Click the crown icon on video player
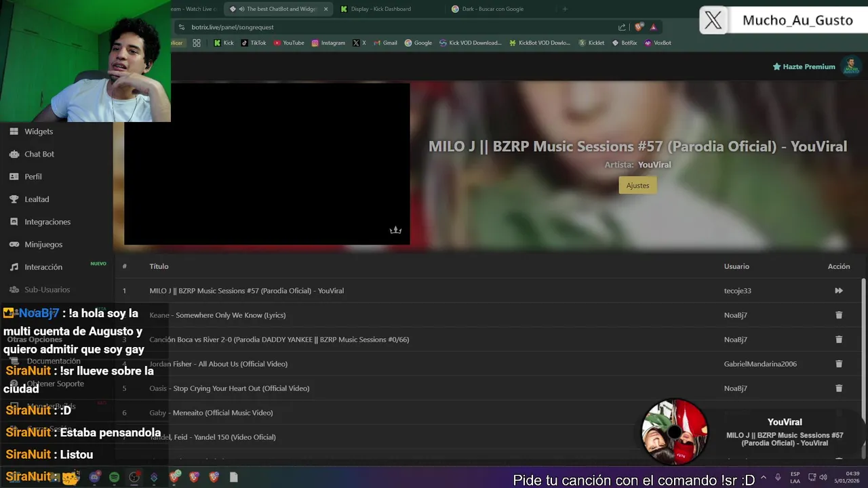Screen dimensions: 868x488 (395, 230)
